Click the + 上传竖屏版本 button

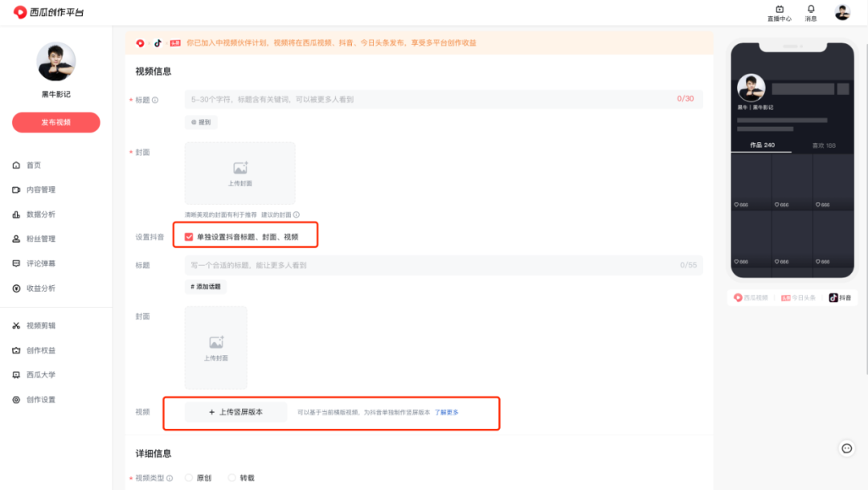pos(235,412)
